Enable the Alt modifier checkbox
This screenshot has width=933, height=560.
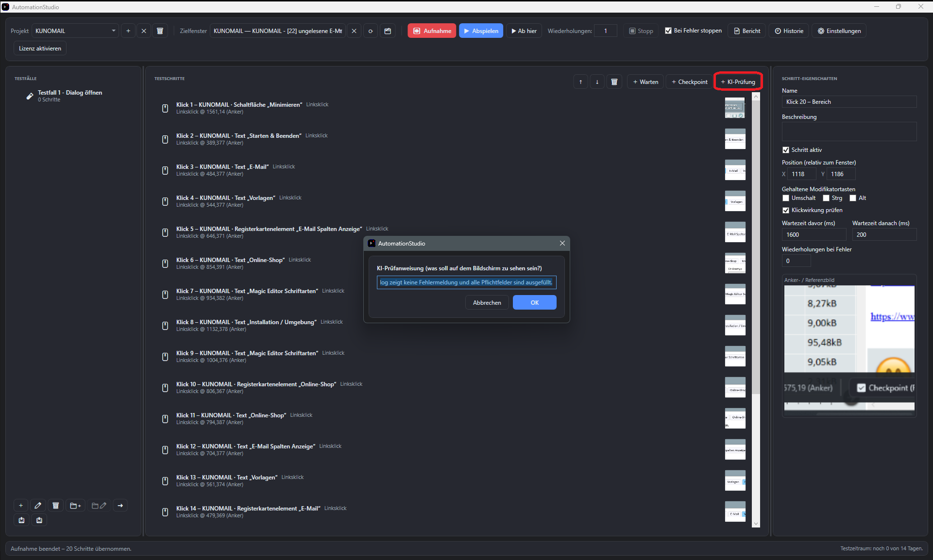(x=853, y=198)
